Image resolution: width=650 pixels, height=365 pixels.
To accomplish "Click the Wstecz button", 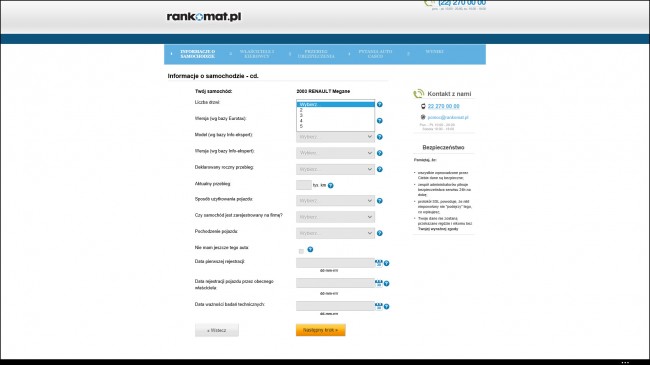I will click(217, 331).
